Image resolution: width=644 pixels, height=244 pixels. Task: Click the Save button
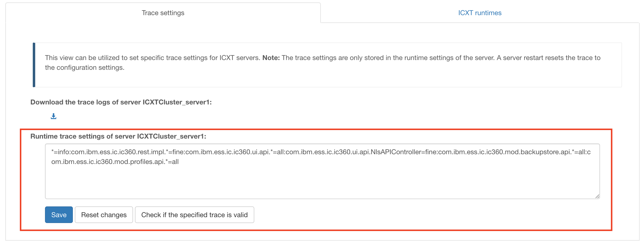59,215
